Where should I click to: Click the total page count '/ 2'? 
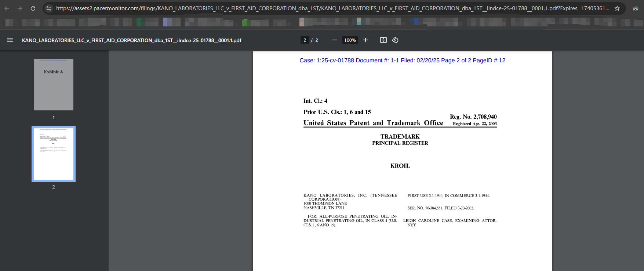click(314, 40)
